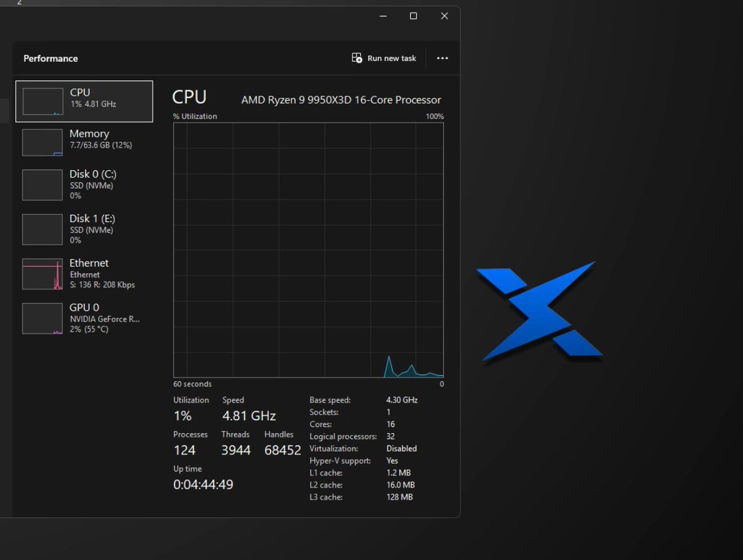This screenshot has width=743, height=560.
Task: Click the Virtualization Disabled value
Action: click(401, 449)
